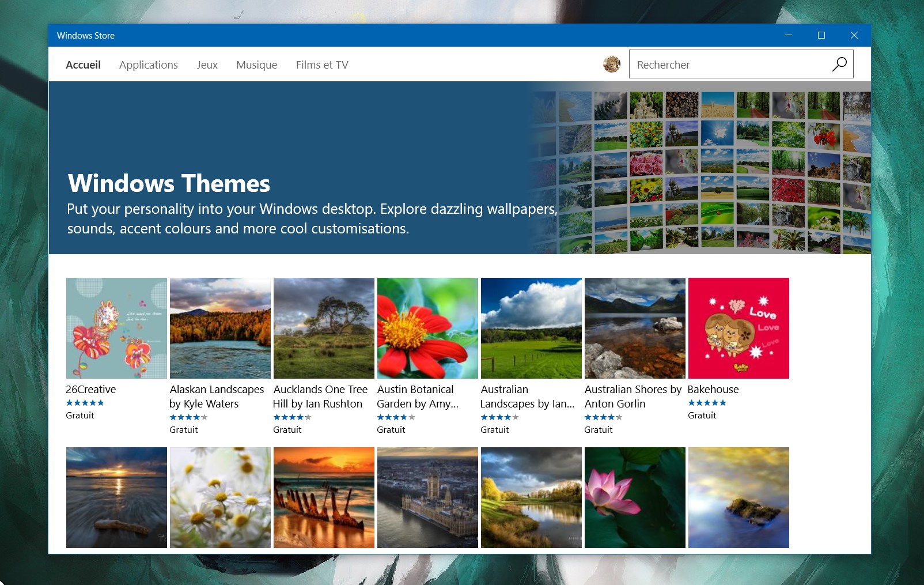The image size is (924, 585).
Task: Click Gratuit under Australian Shores
Action: tap(599, 429)
